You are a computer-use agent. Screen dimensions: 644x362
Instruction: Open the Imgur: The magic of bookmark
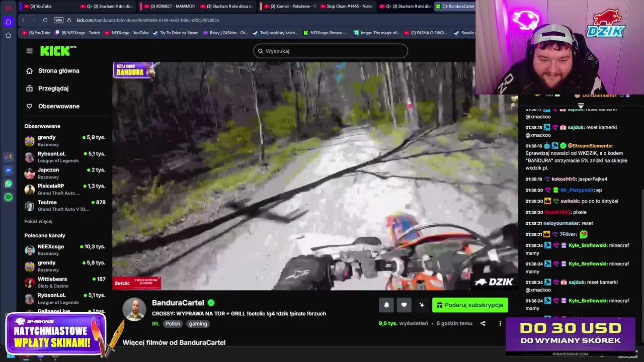point(376,33)
